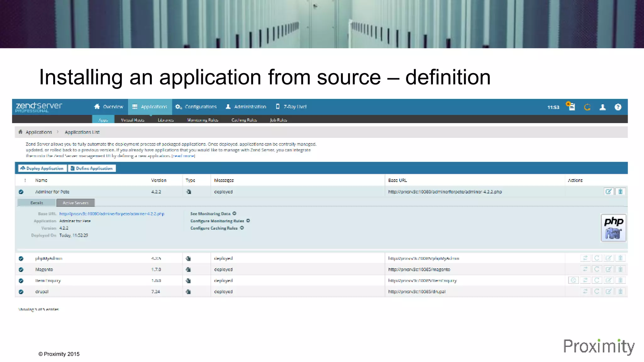Open the Adminer base URL link in details
644x362 pixels.
[112, 214]
